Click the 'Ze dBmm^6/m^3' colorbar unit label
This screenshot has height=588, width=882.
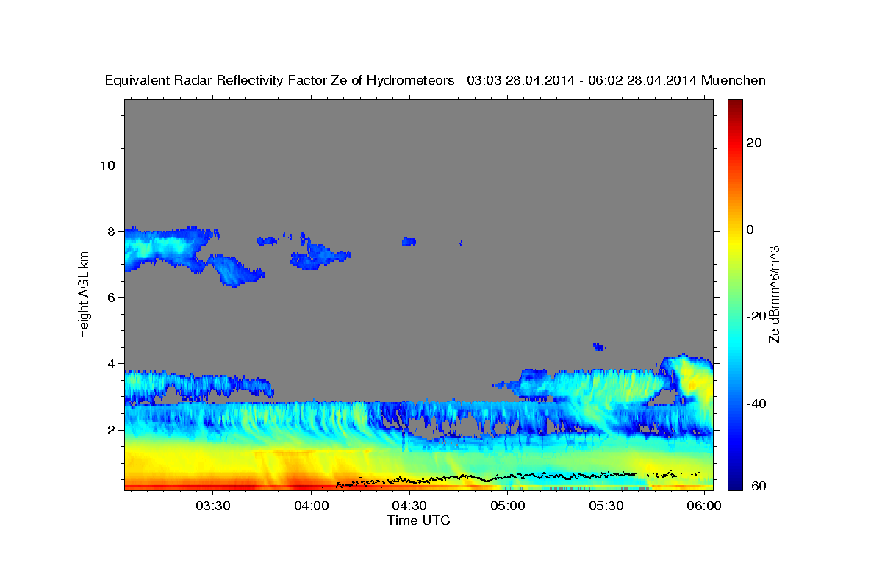pos(773,294)
